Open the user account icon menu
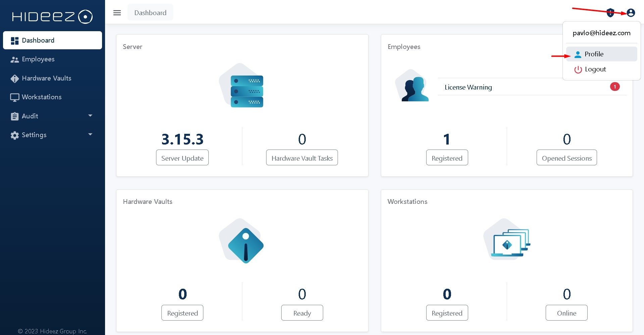 631,13
